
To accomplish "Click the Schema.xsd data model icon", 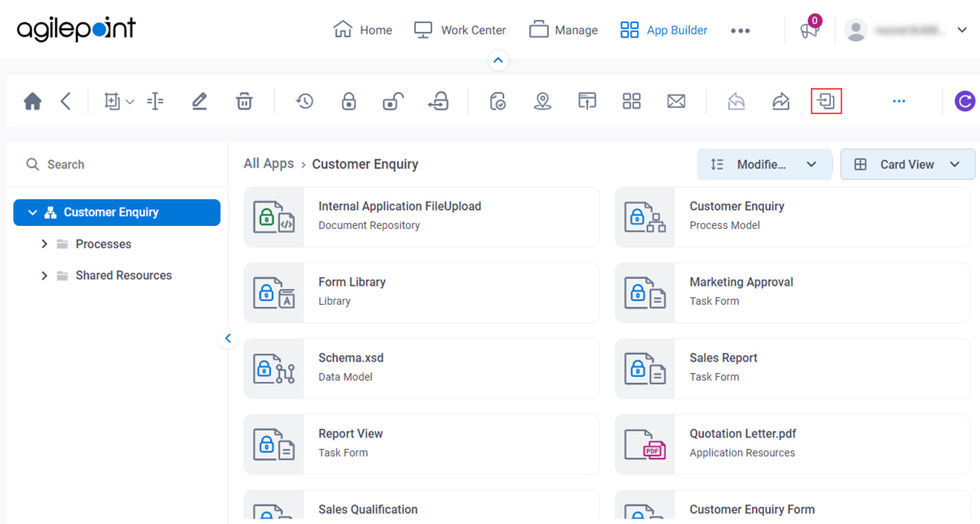I will point(274,369).
